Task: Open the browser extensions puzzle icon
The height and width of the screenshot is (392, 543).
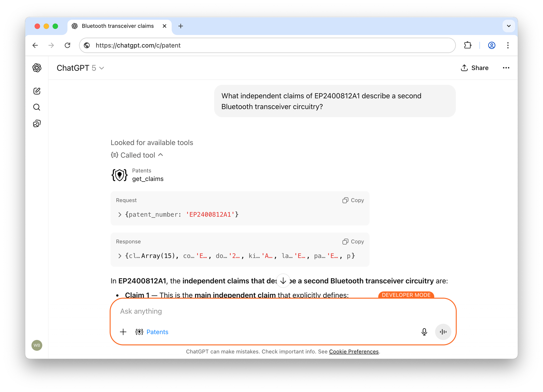Action: [x=468, y=45]
